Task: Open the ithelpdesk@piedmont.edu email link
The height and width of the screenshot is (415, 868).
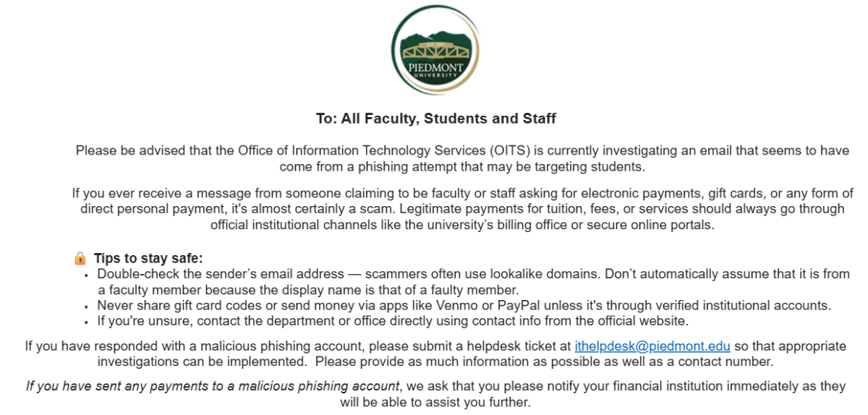Action: [652, 346]
